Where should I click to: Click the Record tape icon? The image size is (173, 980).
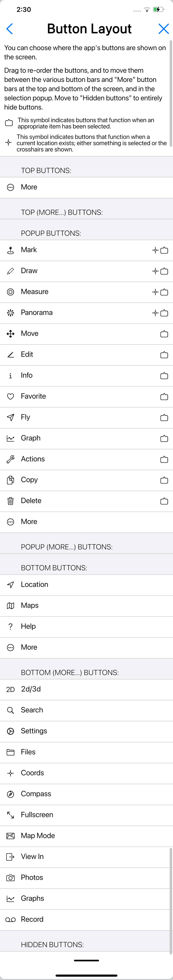click(11, 920)
